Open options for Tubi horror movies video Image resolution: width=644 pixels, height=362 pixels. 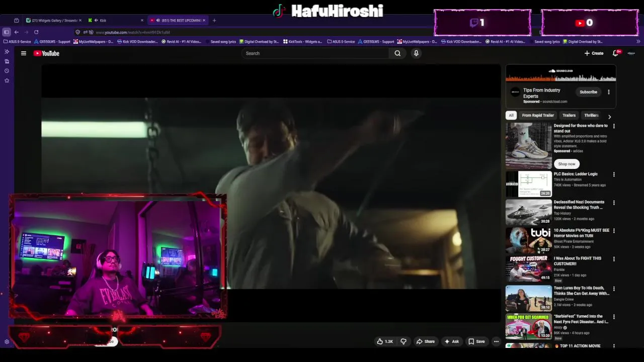(614, 231)
